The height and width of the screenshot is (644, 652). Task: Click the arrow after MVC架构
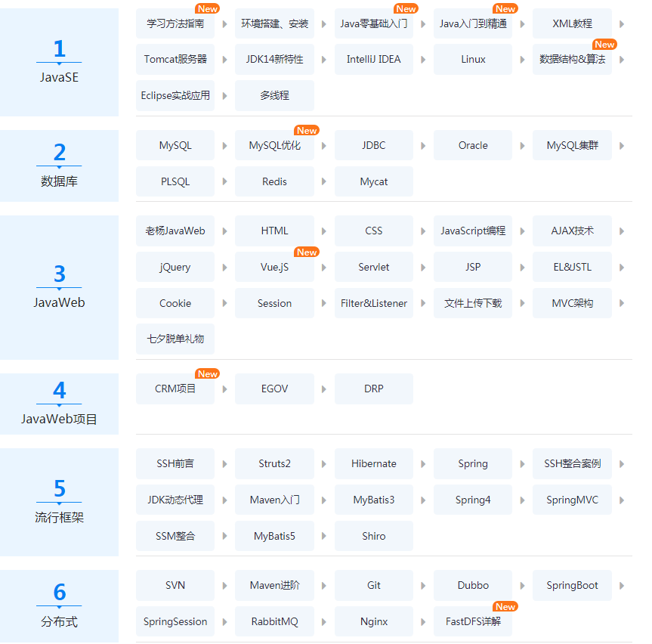click(622, 303)
